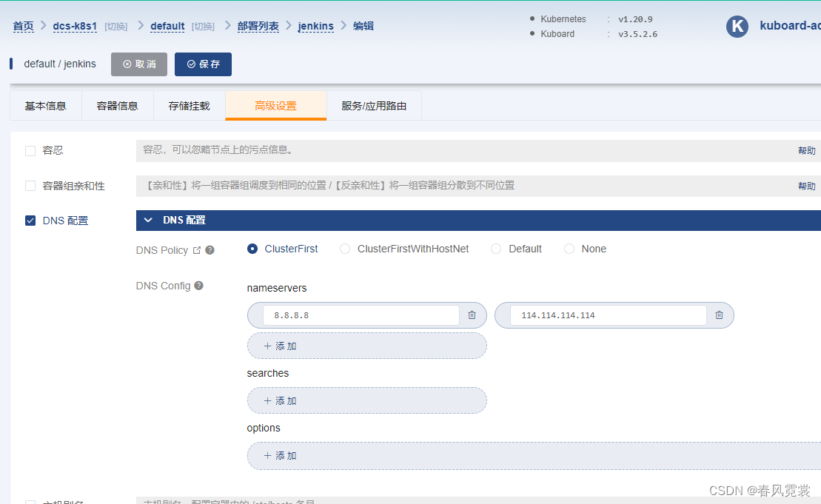
Task: Click the 保存 save button
Action: [x=203, y=64]
